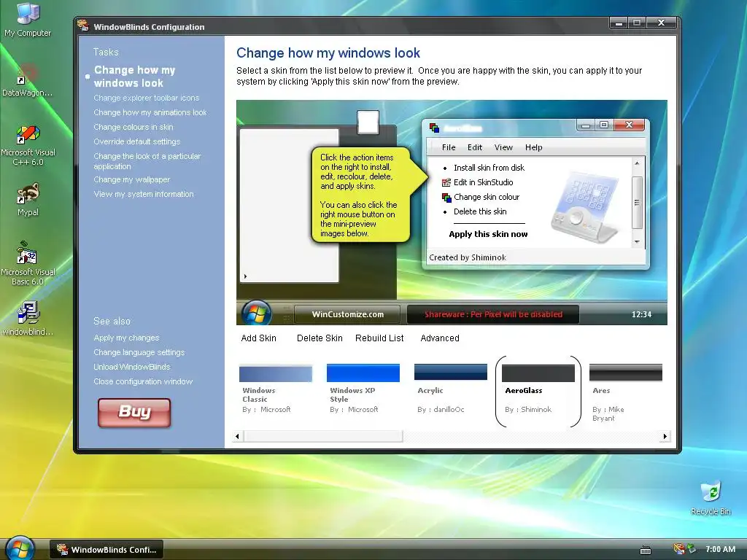The height and width of the screenshot is (560, 747).
Task: Click Delete Skin
Action: (x=320, y=338)
